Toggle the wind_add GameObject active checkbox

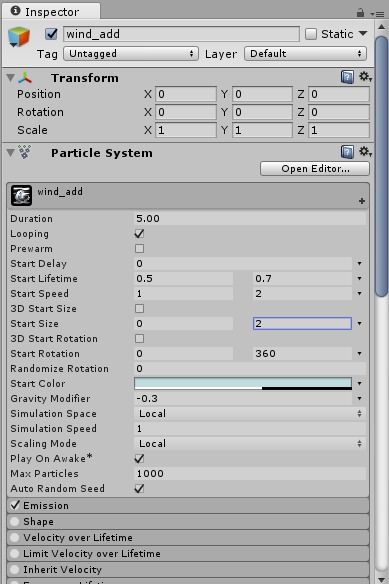tap(51, 34)
